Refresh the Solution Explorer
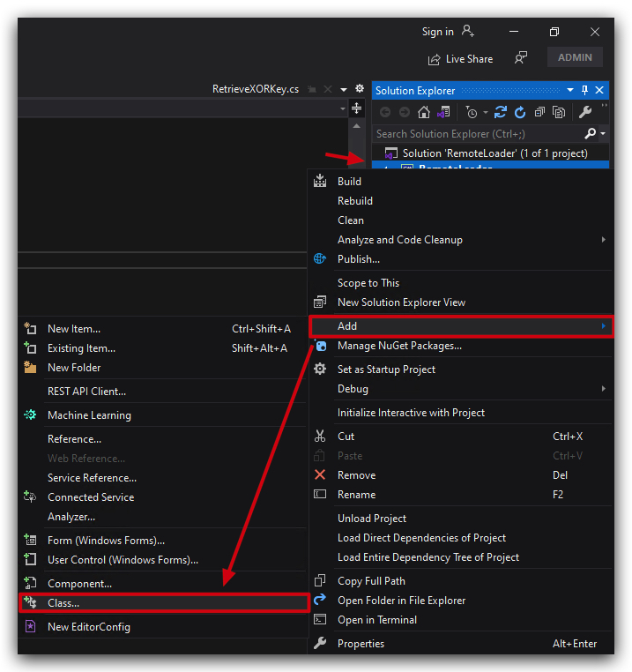 [520, 112]
